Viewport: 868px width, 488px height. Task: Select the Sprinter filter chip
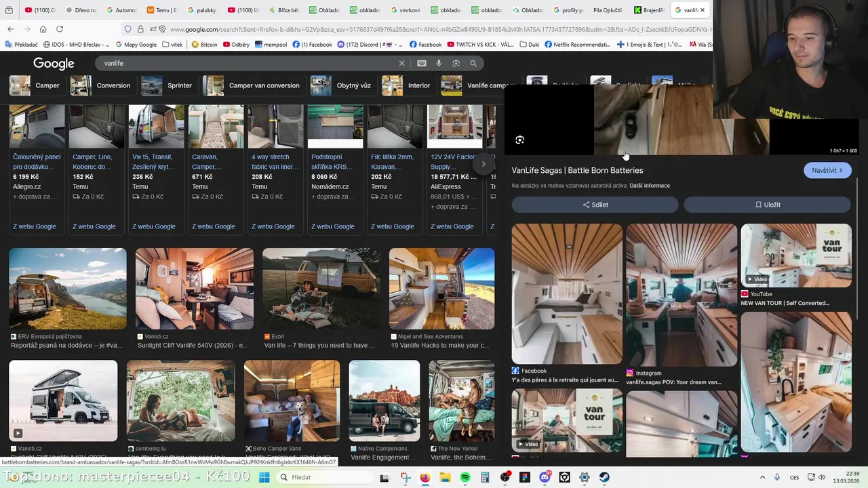pos(169,85)
